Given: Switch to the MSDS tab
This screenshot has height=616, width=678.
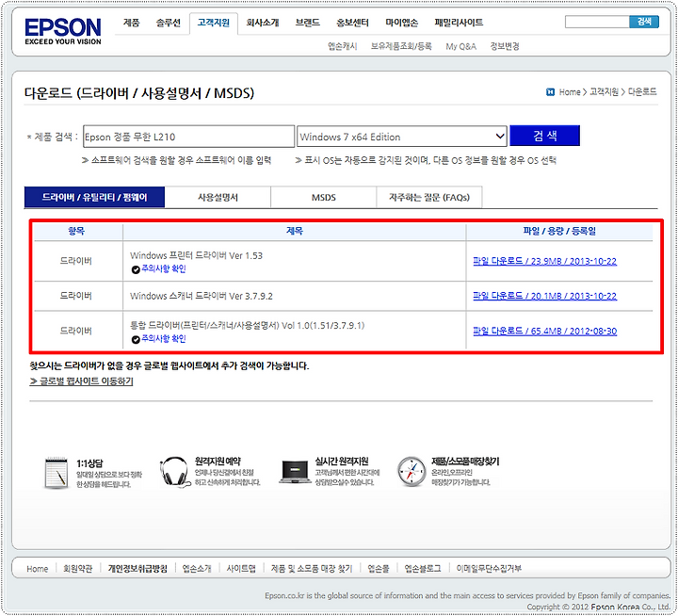Looking at the screenshot, I should tap(323, 197).
